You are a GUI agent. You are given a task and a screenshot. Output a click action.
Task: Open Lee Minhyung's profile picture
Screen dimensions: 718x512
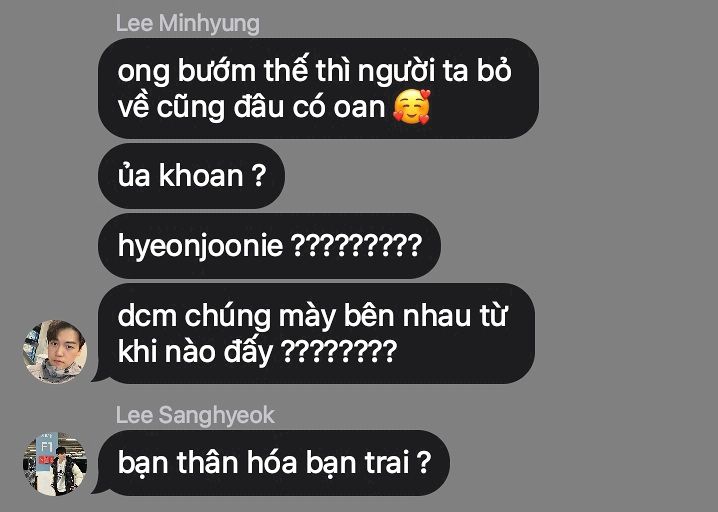click(55, 351)
